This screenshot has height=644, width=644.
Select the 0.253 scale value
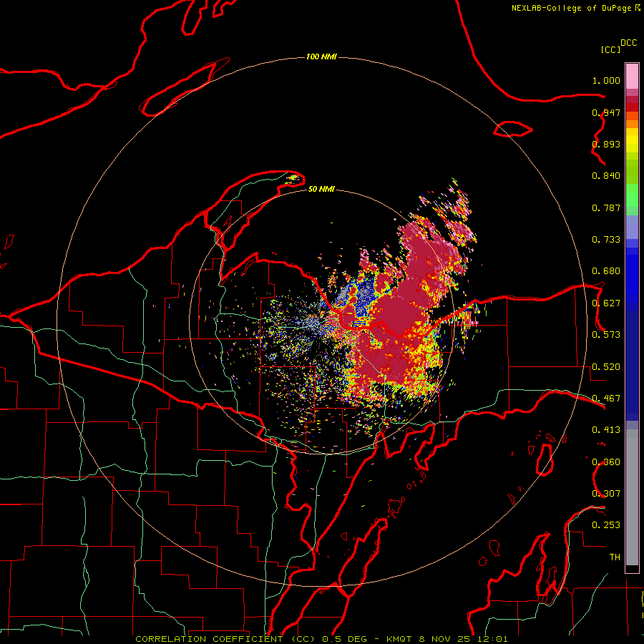point(606,525)
